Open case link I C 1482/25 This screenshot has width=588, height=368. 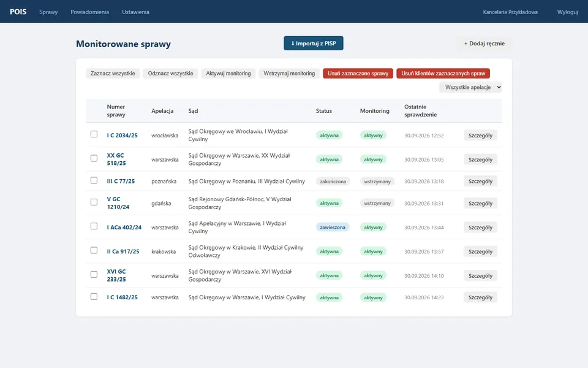tap(123, 297)
